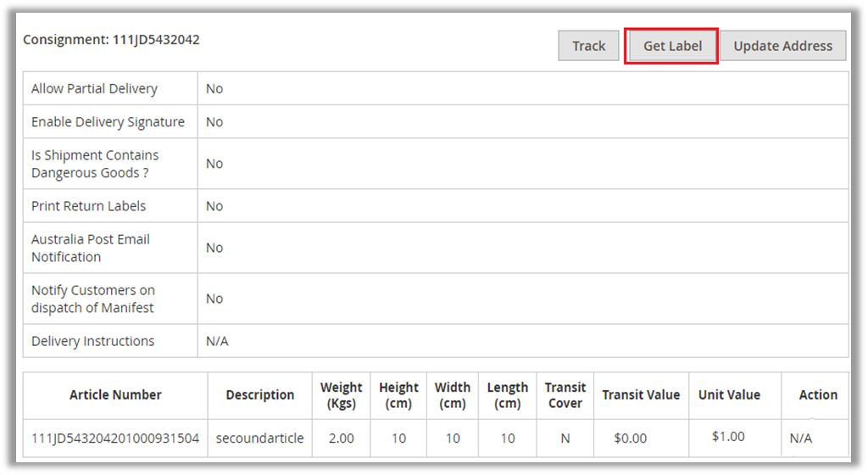Select Notify Customers on dispatch label
The image size is (868, 475).
93,299
